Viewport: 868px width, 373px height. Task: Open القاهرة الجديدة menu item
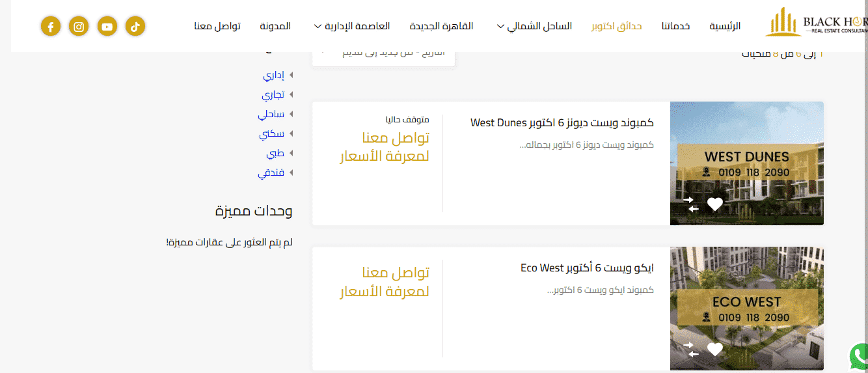pos(442,26)
